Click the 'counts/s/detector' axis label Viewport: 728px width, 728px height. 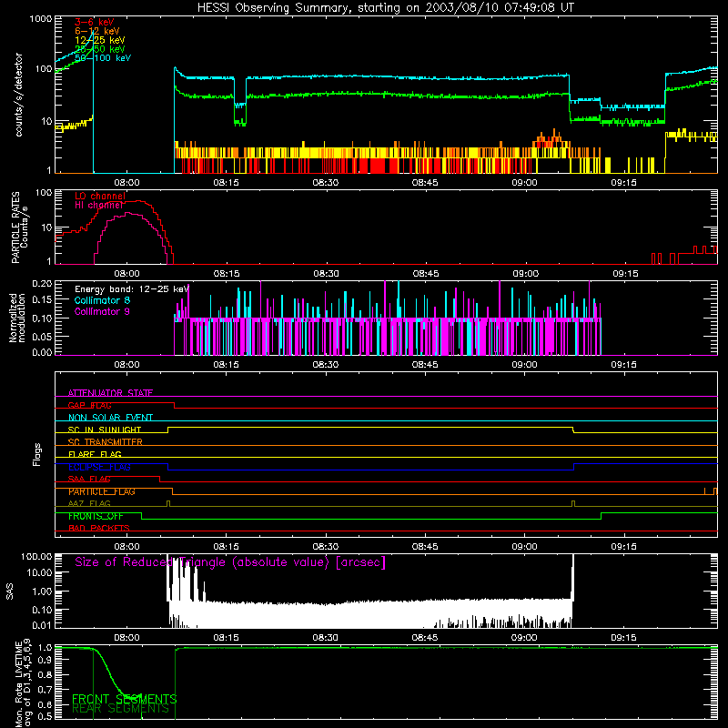(18, 95)
